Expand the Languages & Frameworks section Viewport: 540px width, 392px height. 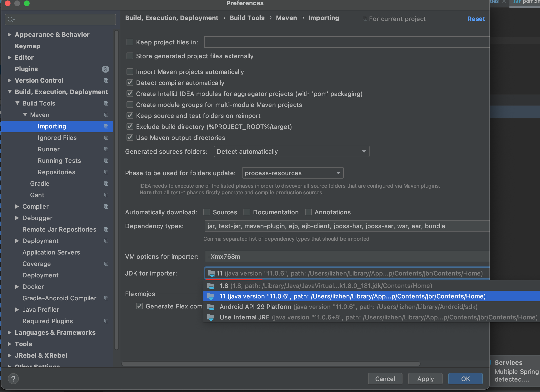pyautogui.click(x=10, y=332)
